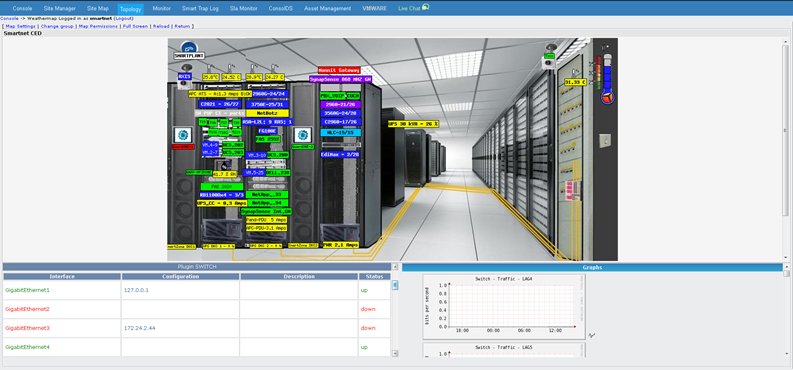The height and width of the screenshot is (370, 793).
Task: Select the FAS 2552 storage node
Action: pyautogui.click(x=268, y=139)
